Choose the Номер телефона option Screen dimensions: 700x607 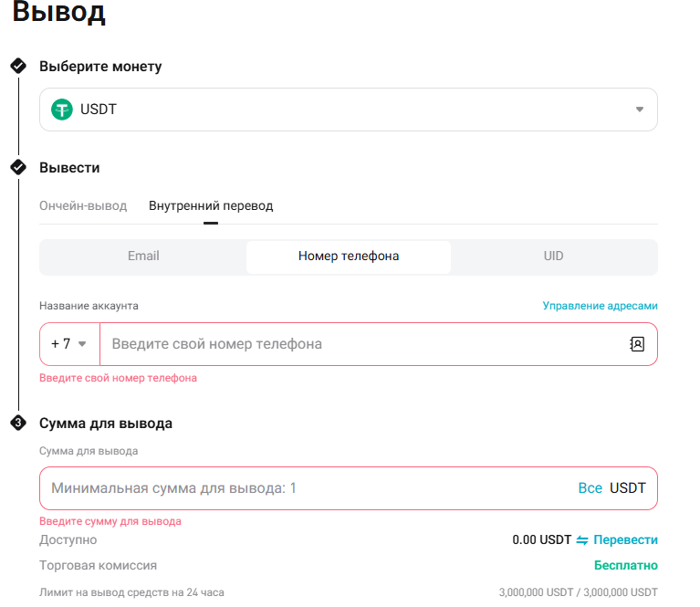tap(349, 256)
